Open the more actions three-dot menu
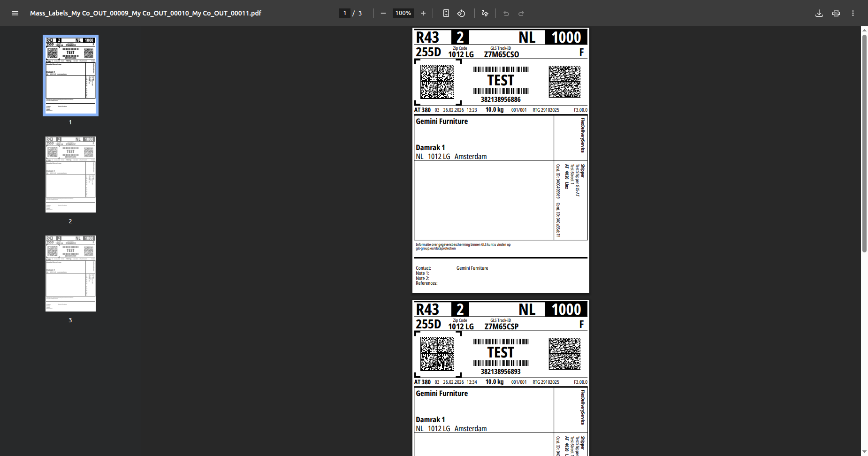The height and width of the screenshot is (456, 868). pyautogui.click(x=853, y=13)
